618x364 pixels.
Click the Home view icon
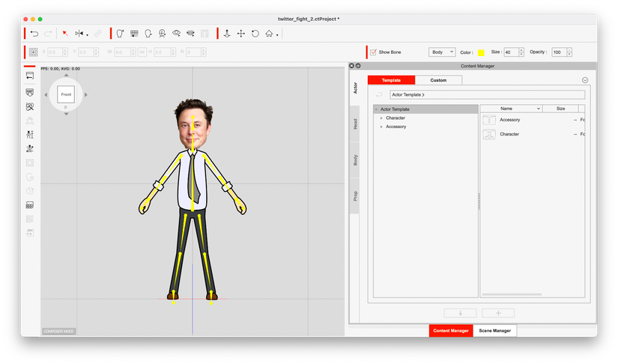pyautogui.click(x=269, y=34)
